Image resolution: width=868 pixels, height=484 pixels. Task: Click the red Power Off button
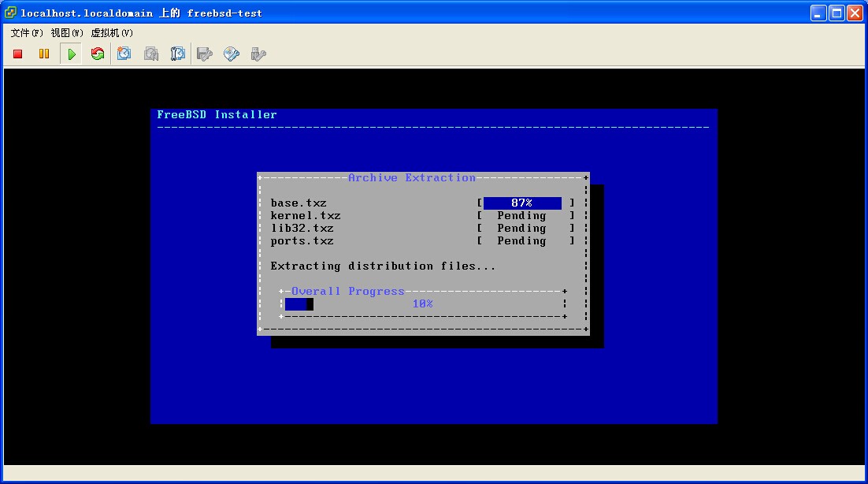(x=18, y=54)
